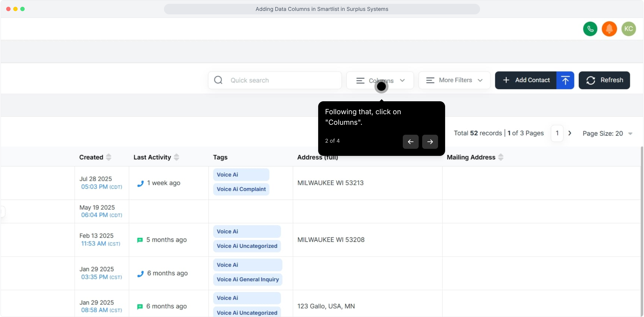Viewport: 644px width, 317px height.
Task: Go to previous tutorial step arrow
Action: coord(410,142)
